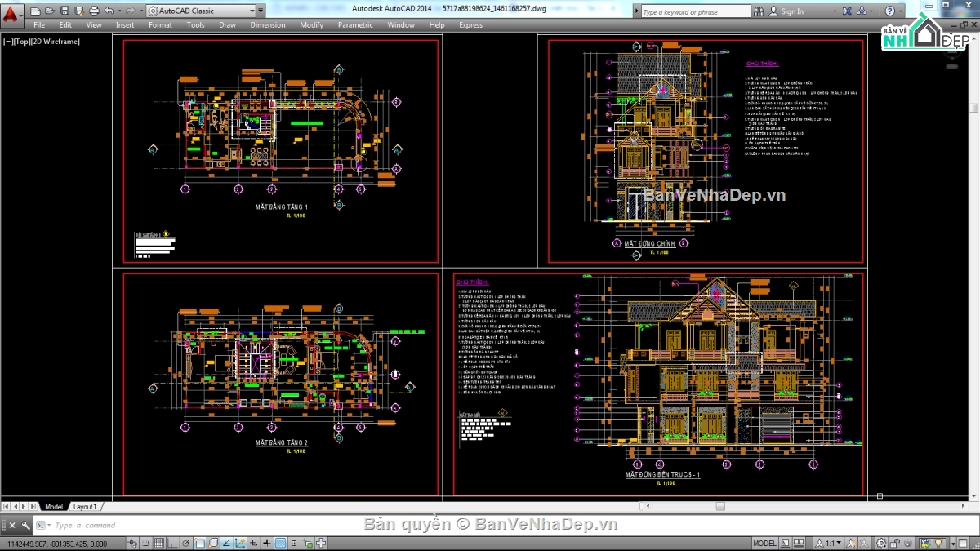Toggle Grid Display in status bar

coord(159,544)
